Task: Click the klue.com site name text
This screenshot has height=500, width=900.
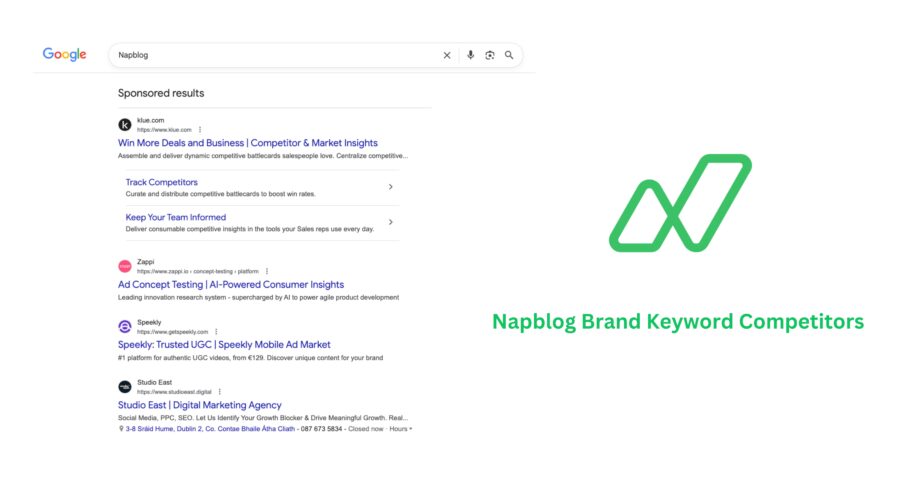Action: 150,120
